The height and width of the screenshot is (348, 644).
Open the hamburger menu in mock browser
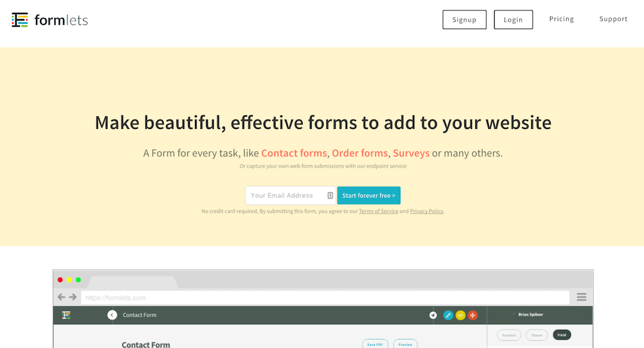[x=582, y=297]
